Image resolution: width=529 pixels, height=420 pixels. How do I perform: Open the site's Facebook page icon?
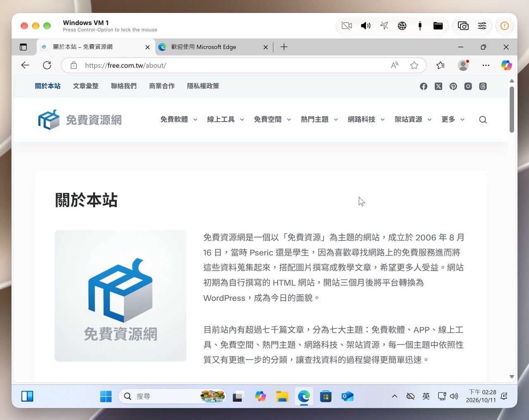(x=424, y=86)
